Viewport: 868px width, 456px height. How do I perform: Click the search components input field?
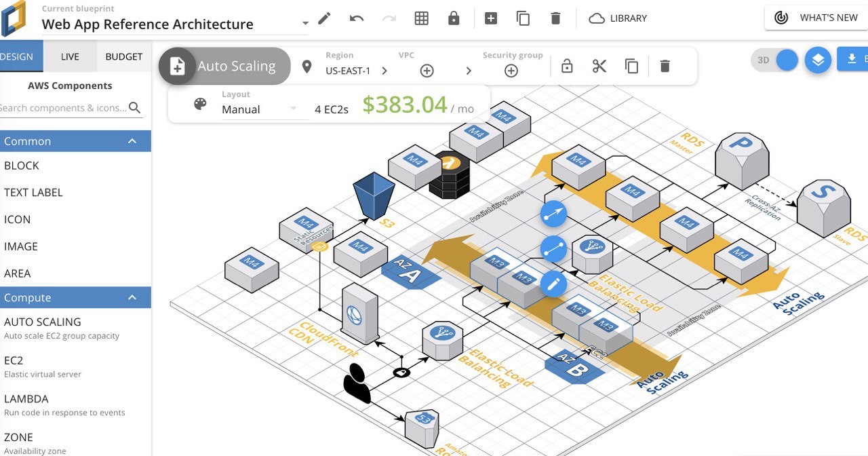(x=62, y=107)
